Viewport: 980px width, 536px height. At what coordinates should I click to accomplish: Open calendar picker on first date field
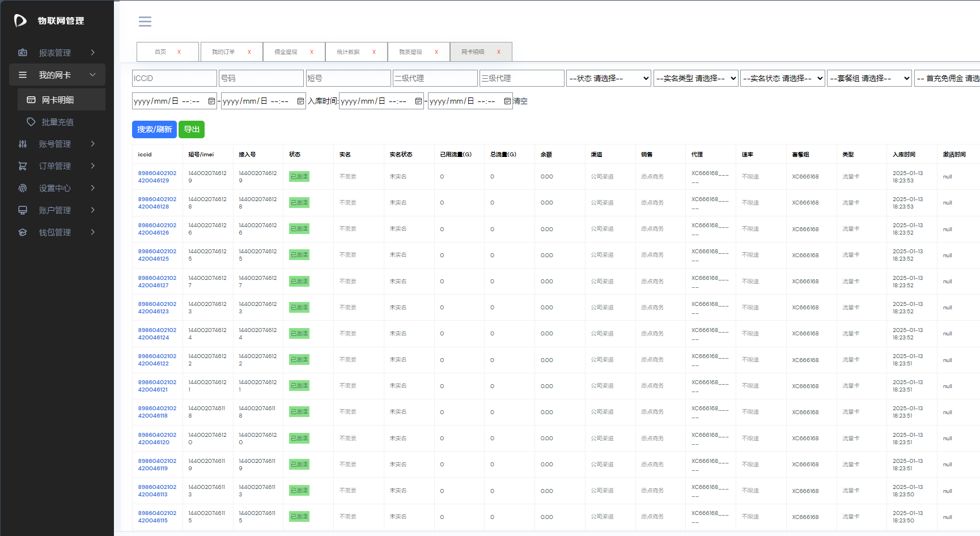211,101
